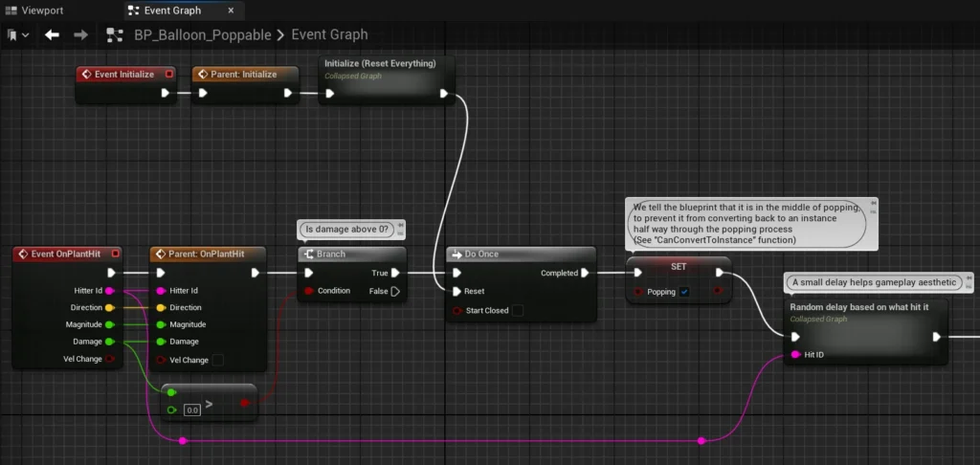Click the navigate forward arrow
980x465 pixels.
[80, 34]
